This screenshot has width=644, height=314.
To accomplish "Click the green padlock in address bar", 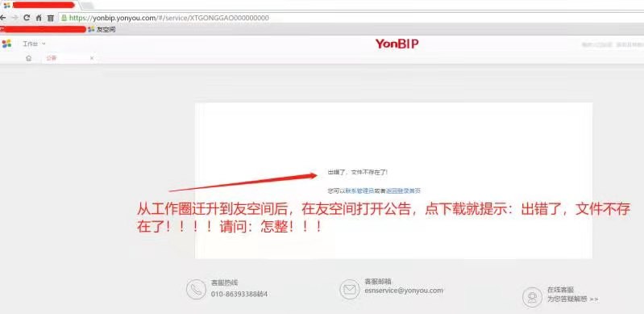I will [x=64, y=18].
